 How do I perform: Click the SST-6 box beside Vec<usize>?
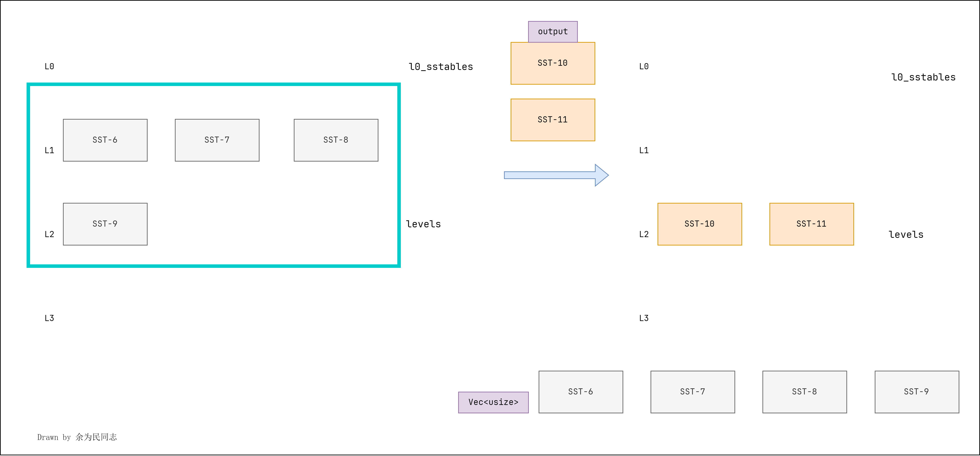pos(581,392)
